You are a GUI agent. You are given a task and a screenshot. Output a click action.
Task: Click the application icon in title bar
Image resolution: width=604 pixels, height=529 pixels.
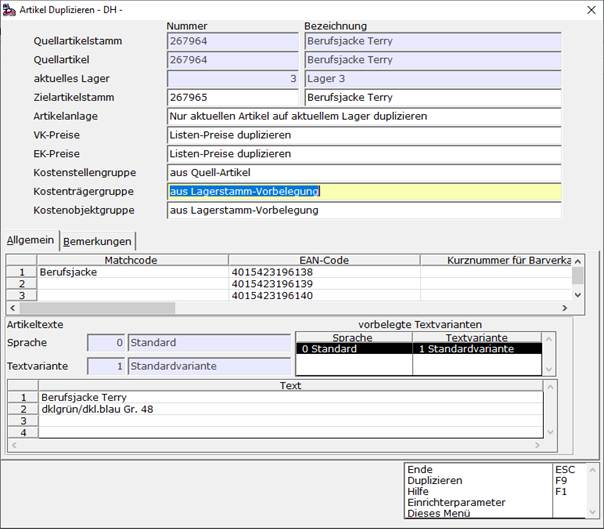(9, 10)
